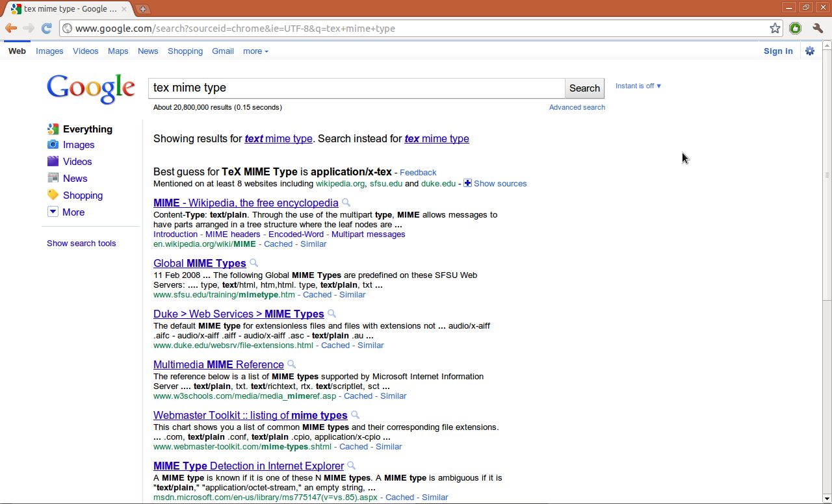This screenshot has width=832, height=504.
Task: Select the Maps navigation item
Action: (x=118, y=51)
